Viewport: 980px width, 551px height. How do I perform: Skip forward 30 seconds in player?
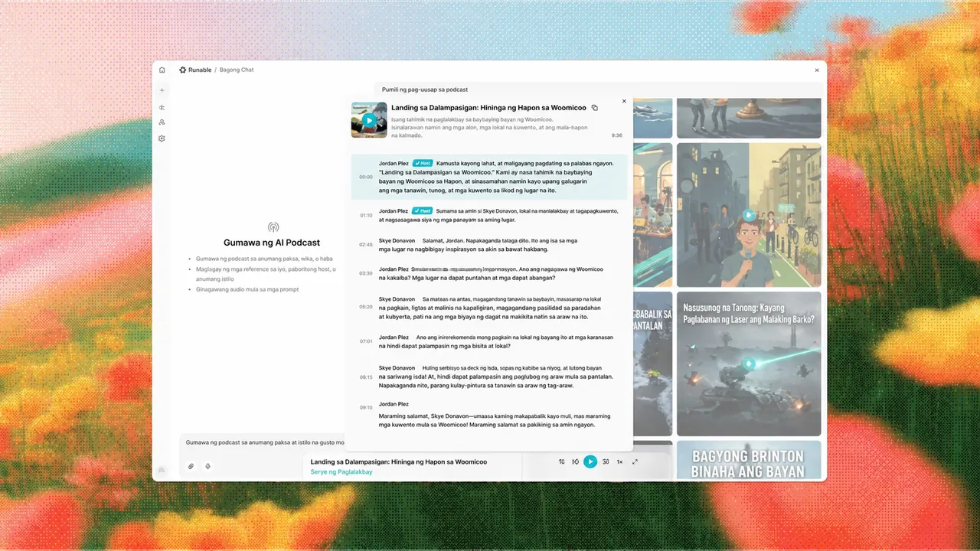(x=606, y=461)
